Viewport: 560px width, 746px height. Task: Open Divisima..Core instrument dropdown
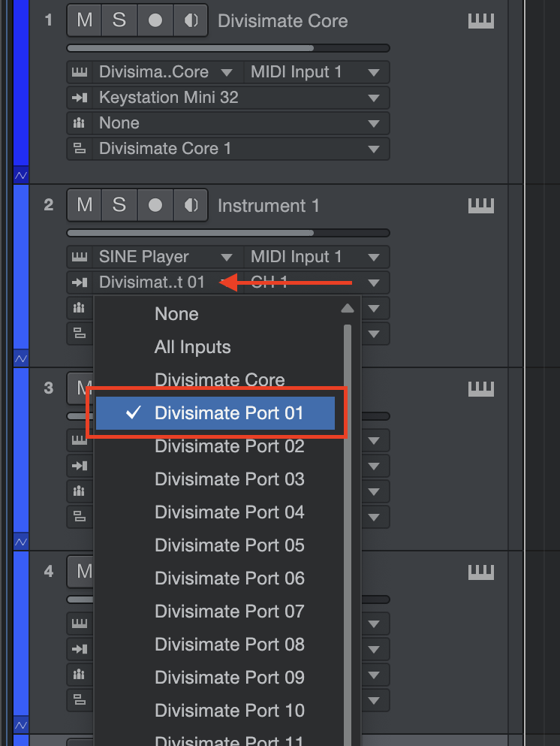168,72
